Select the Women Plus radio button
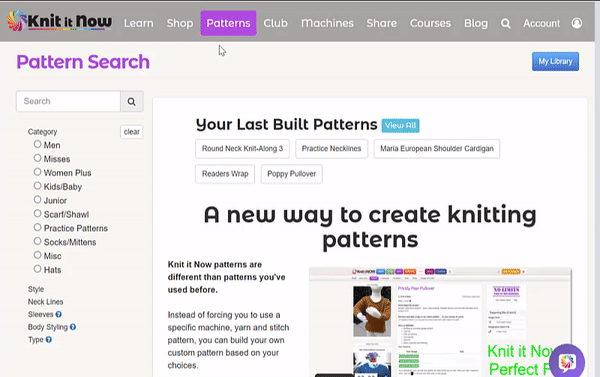This screenshot has height=377, width=600. point(37,172)
